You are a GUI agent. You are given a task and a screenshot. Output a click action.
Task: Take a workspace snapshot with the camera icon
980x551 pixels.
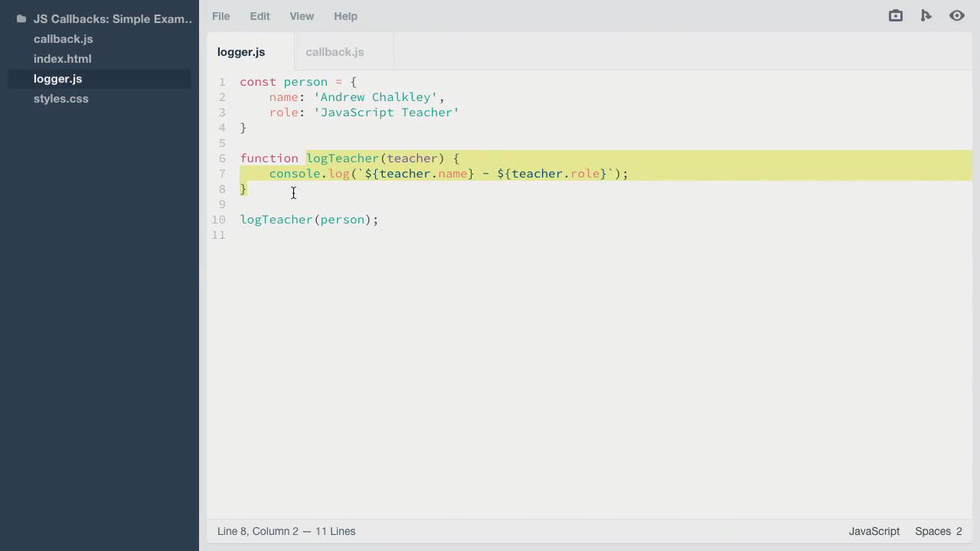(x=895, y=15)
